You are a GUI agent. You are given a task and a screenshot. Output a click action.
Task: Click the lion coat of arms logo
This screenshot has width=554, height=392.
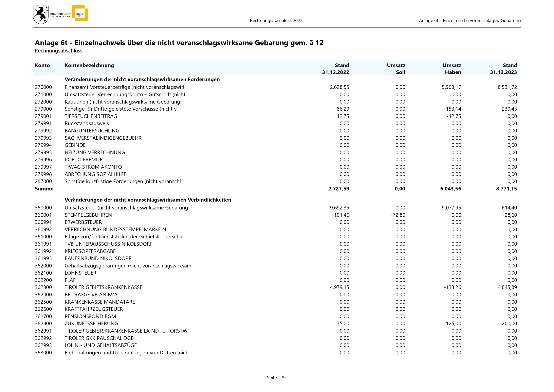[41, 15]
